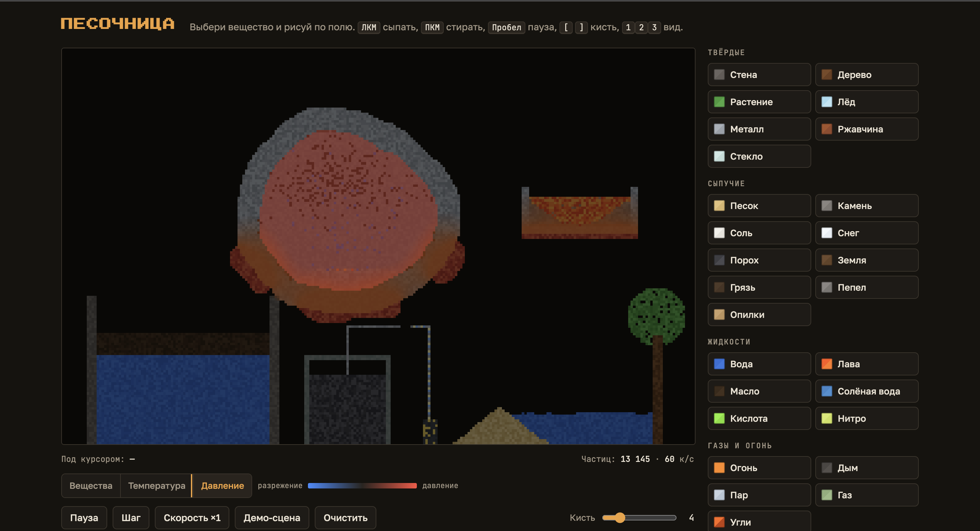Viewport: 980px width, 531px height.
Task: Click the blue water pool in canvas
Action: pyautogui.click(x=183, y=399)
